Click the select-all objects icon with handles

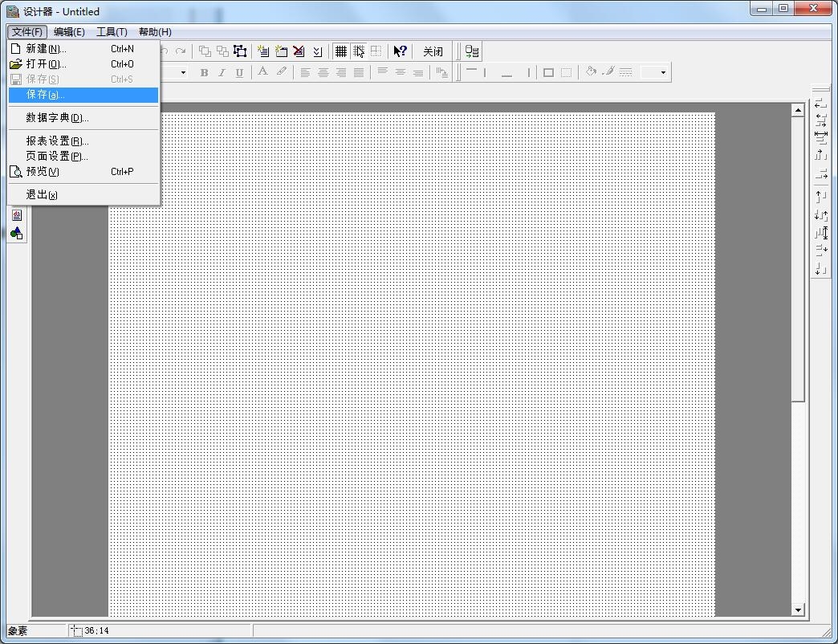click(240, 51)
